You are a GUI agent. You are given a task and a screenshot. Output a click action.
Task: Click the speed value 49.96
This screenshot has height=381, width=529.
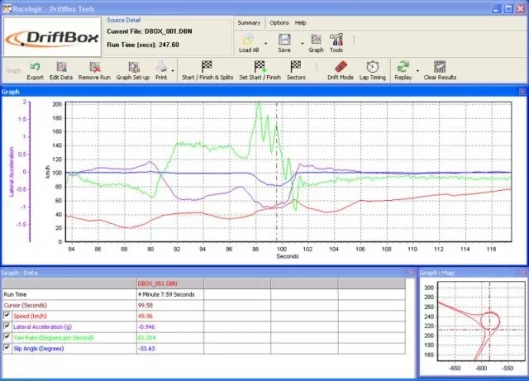click(145, 316)
